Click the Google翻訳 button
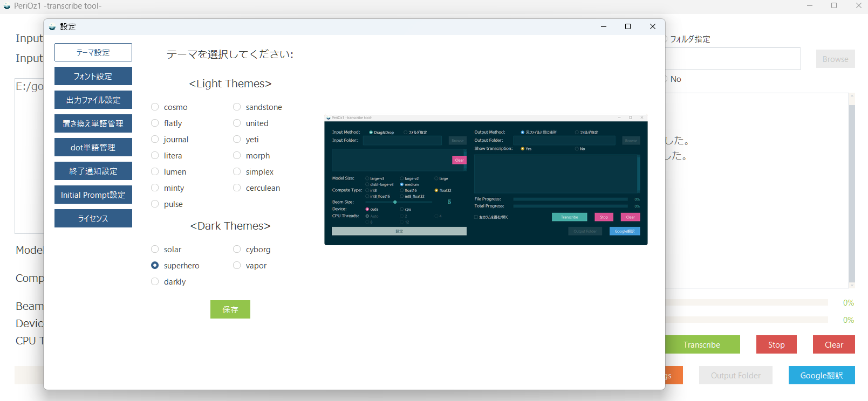 [821, 375]
